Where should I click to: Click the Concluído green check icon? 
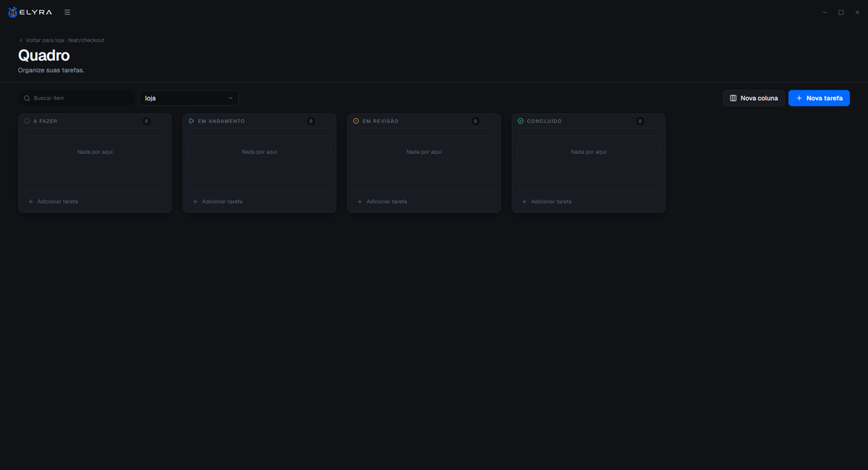[x=521, y=121]
